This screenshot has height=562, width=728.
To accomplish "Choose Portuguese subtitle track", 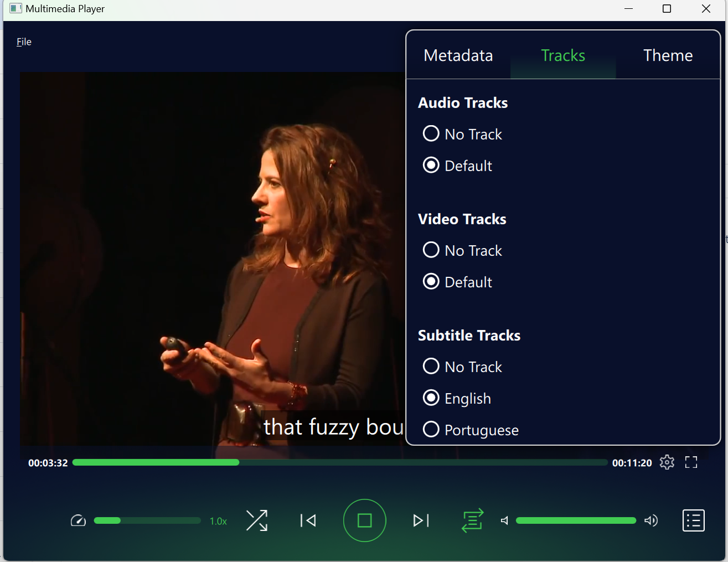I will click(431, 430).
